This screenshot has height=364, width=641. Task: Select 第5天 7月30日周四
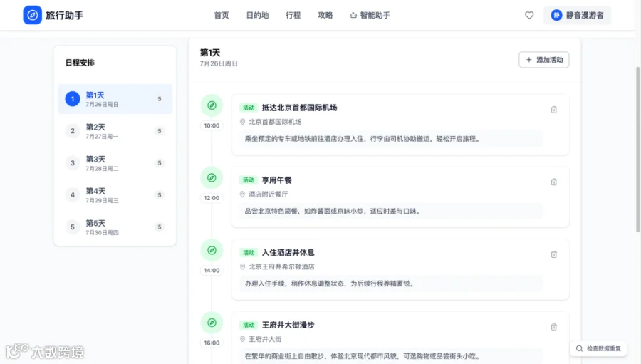click(x=115, y=227)
